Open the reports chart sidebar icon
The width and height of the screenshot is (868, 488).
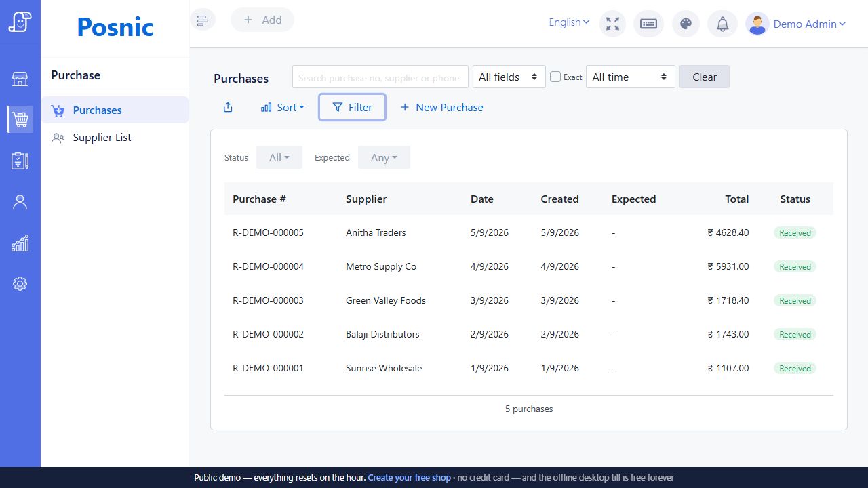pos(20,243)
